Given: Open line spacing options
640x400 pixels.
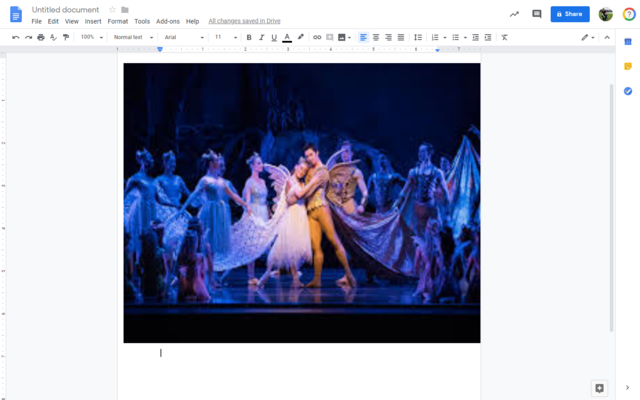Looking at the screenshot, I should click(418, 37).
